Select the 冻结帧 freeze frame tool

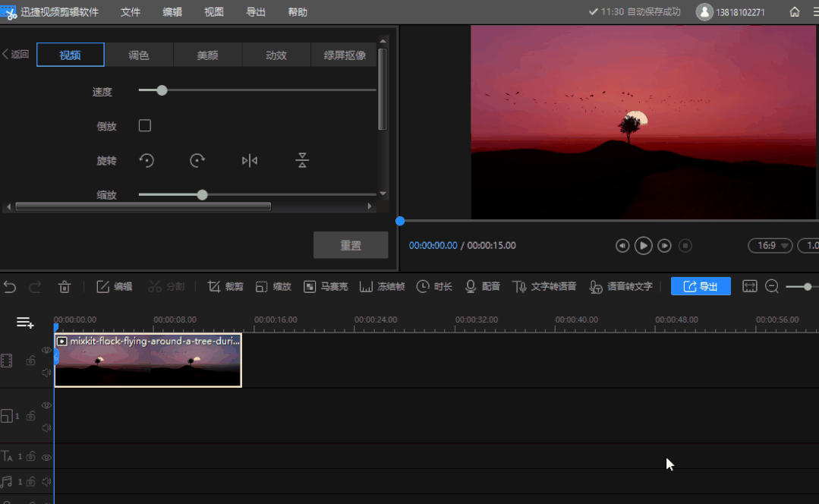(x=382, y=286)
